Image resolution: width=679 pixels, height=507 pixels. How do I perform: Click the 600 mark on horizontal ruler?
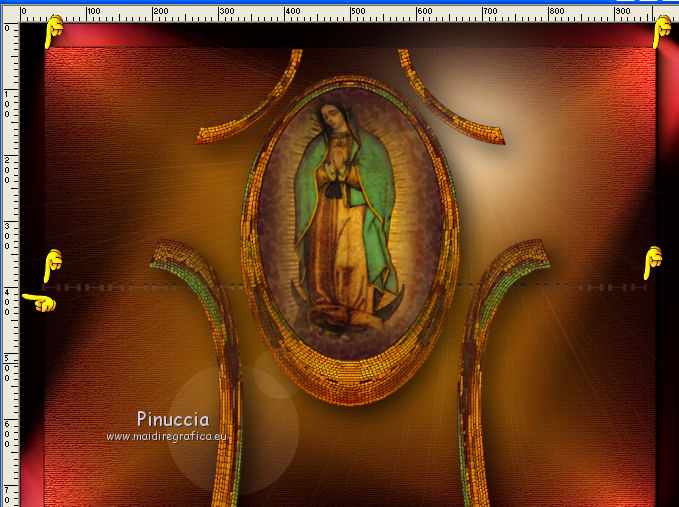click(424, 12)
